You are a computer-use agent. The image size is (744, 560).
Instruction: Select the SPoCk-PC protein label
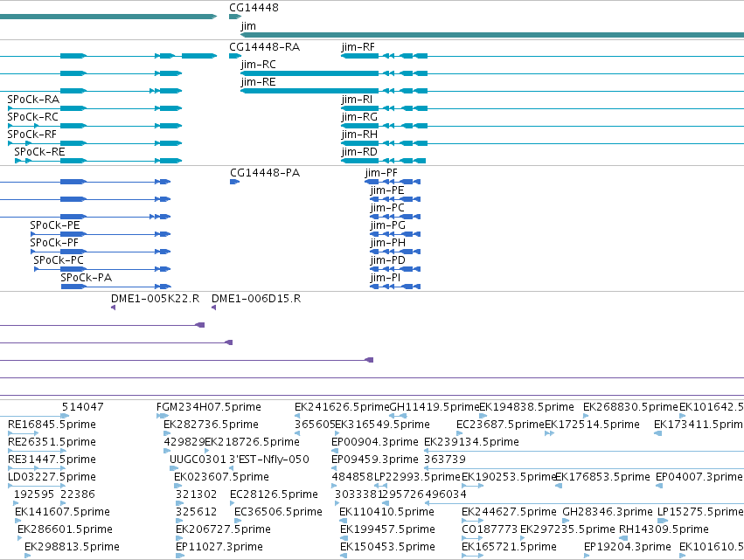pos(59,261)
